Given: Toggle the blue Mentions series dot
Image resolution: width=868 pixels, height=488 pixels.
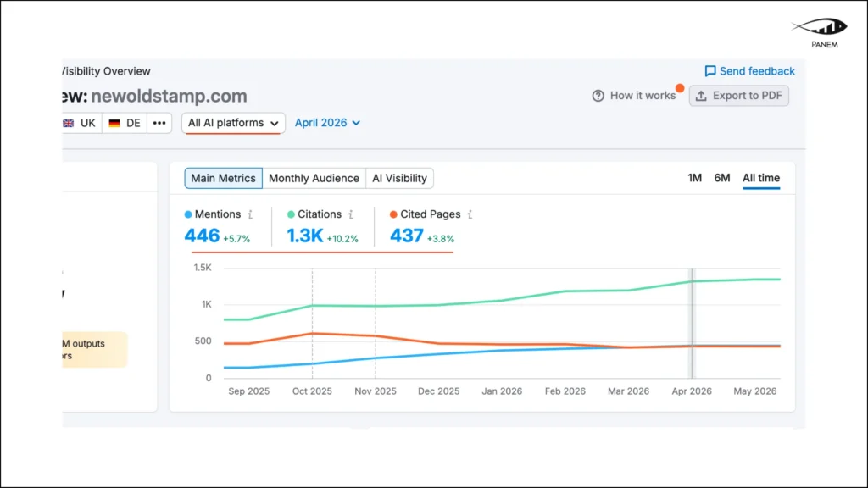Looking at the screenshot, I should click(188, 214).
